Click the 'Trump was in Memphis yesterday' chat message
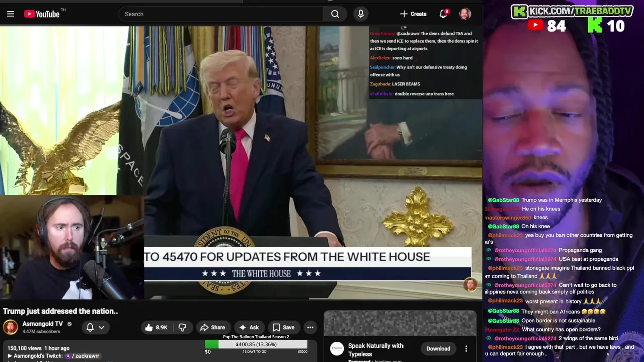 click(561, 200)
